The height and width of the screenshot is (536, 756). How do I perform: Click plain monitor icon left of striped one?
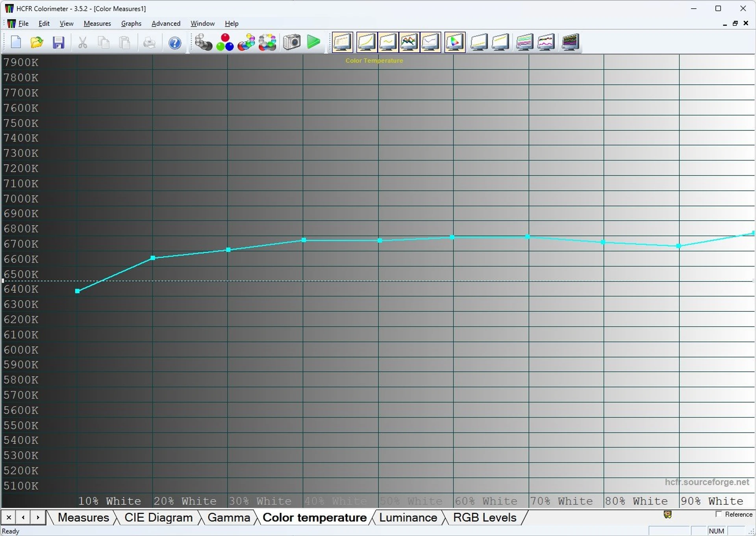[x=500, y=42]
